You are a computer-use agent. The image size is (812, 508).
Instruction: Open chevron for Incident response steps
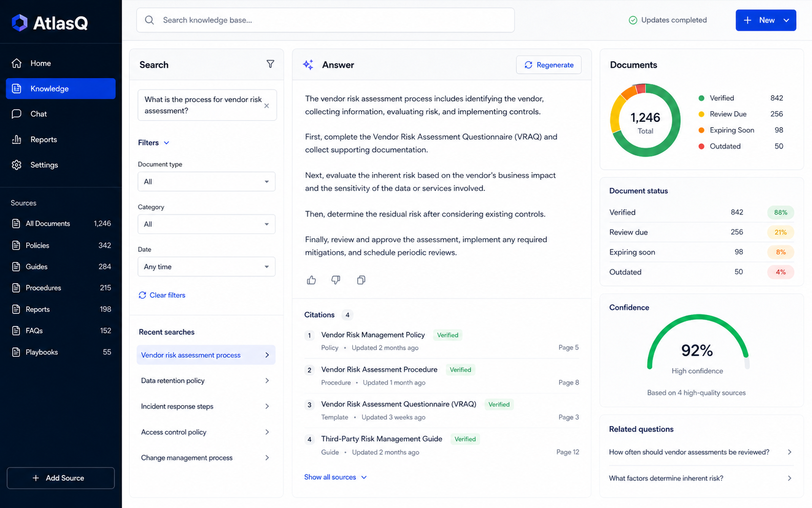(267, 406)
